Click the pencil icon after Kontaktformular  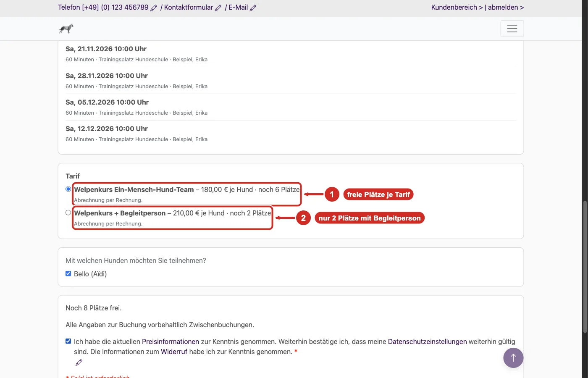click(x=218, y=8)
